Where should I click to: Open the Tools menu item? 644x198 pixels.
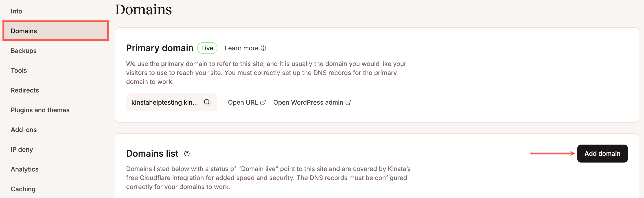tap(19, 70)
